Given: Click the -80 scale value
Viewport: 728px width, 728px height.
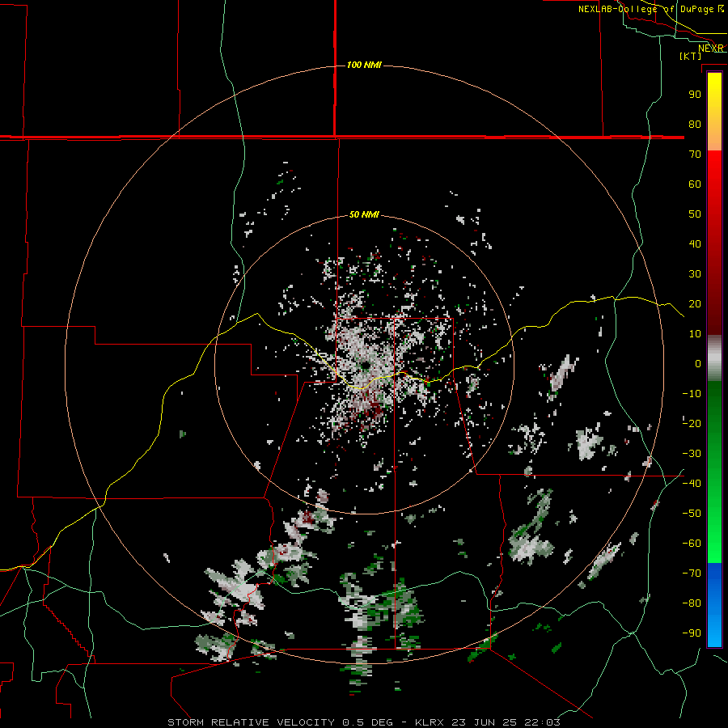Looking at the screenshot, I should (692, 603).
